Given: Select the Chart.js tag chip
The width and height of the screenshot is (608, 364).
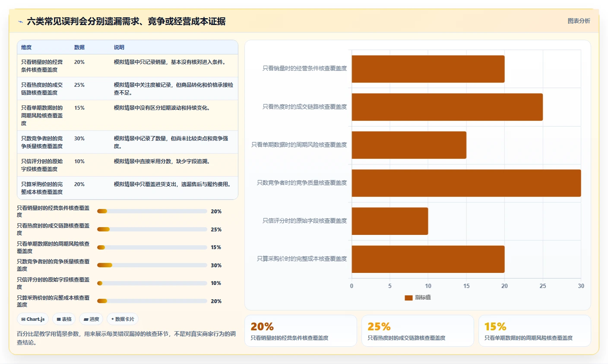Looking at the screenshot, I should [x=33, y=319].
